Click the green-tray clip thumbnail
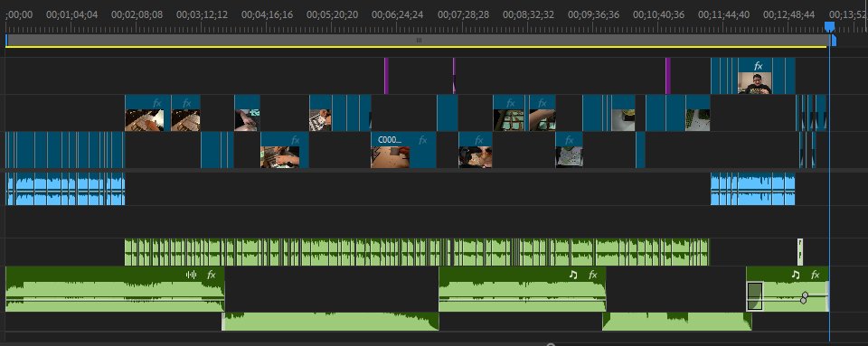Viewport: 868px width, 346px height. point(509,120)
